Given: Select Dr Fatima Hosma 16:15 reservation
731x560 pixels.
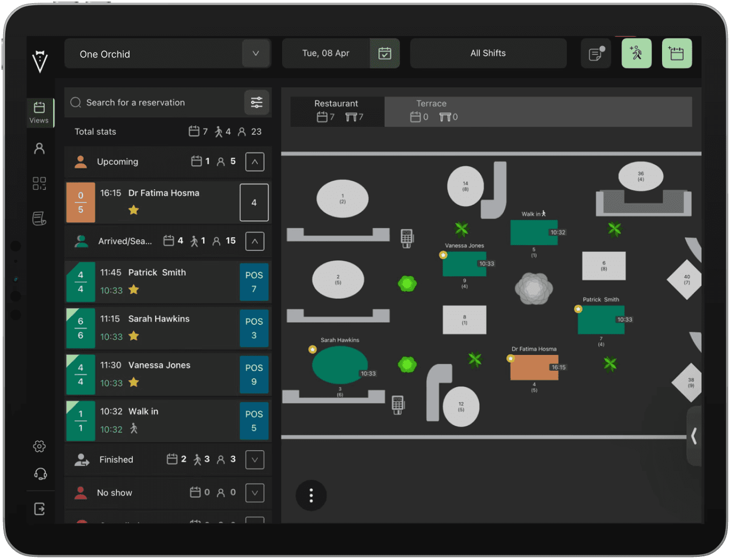Looking at the screenshot, I should tap(167, 202).
